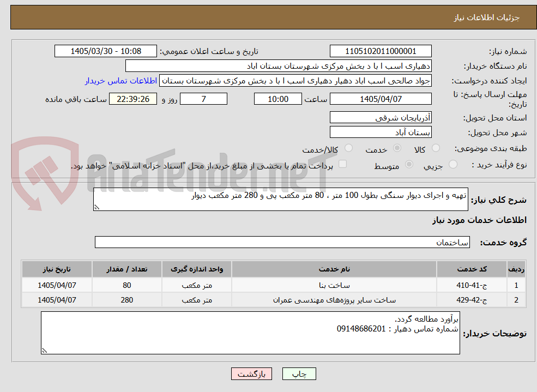Click resize handle of buyer notes textarea
This screenshot has width=537, height=392.
pyautogui.click(x=44, y=351)
